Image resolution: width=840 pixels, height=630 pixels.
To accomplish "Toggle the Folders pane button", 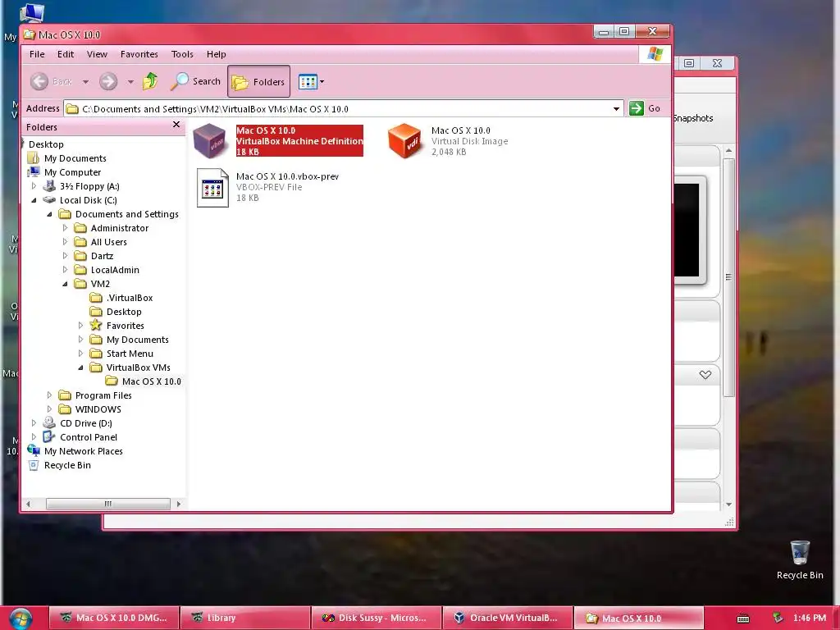I will click(x=258, y=81).
